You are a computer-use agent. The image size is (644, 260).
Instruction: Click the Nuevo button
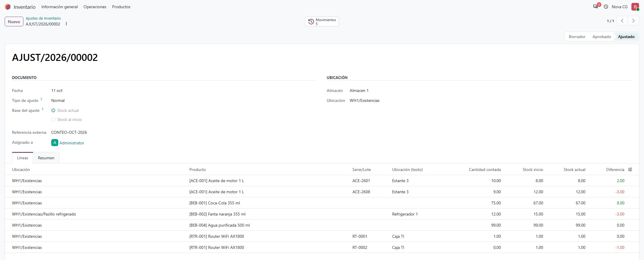point(14,22)
